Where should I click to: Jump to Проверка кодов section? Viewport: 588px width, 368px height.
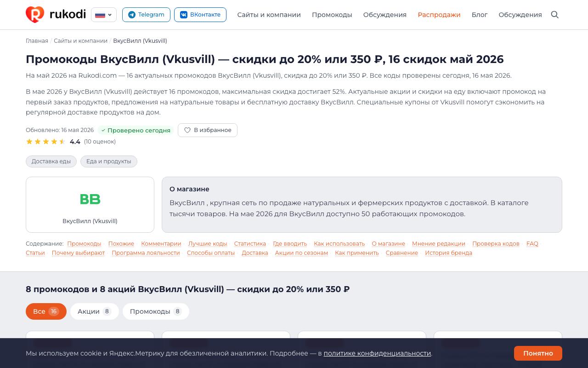point(496,244)
